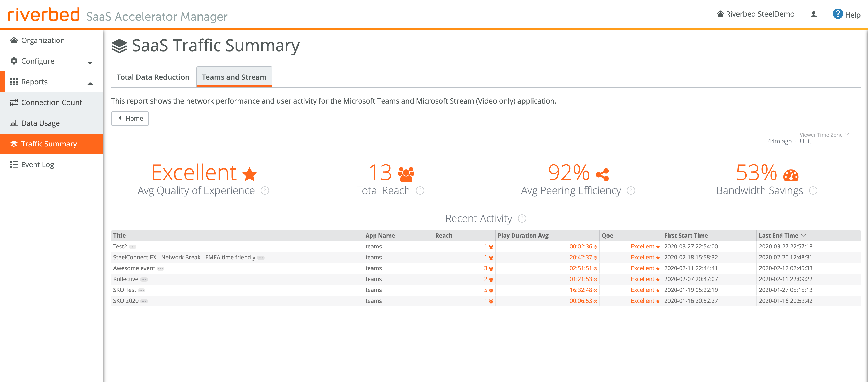
Task: Show help for Bandwidth Savings
Action: (x=813, y=191)
